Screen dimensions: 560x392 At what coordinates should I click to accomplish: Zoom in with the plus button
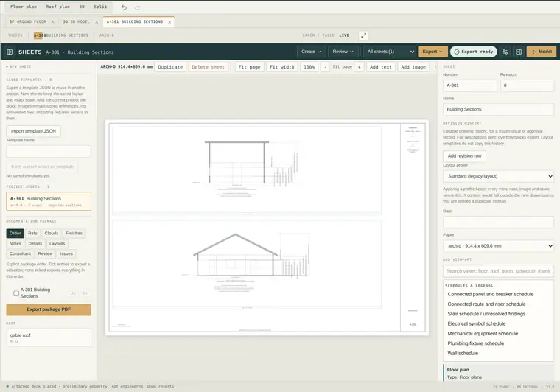click(x=360, y=67)
